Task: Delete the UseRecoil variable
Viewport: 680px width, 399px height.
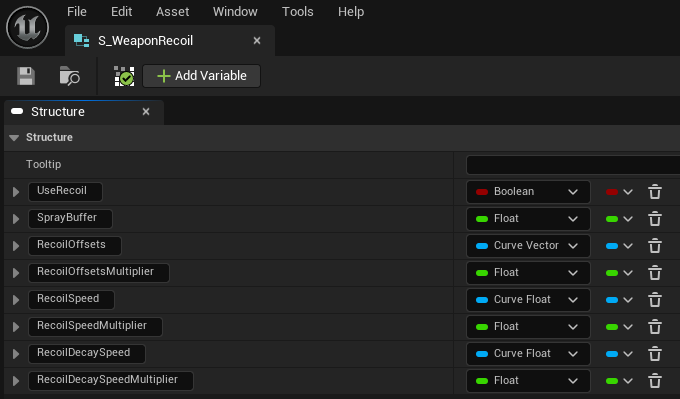Action: (655, 192)
